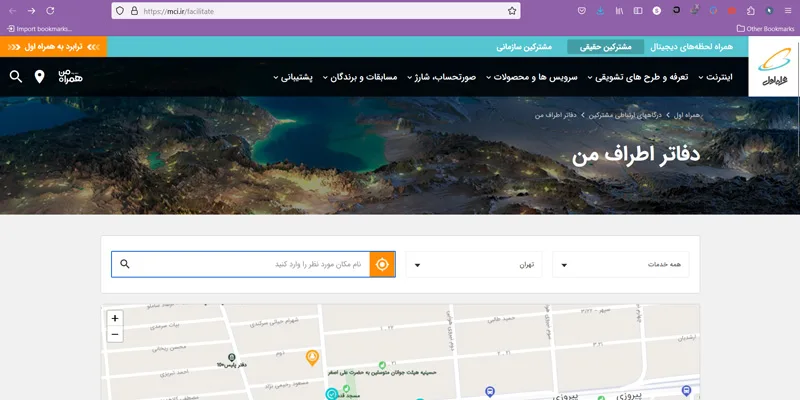Screen dimensions: 800x400
Task: Open the Firefox hamburger menu
Action: [x=788, y=11]
